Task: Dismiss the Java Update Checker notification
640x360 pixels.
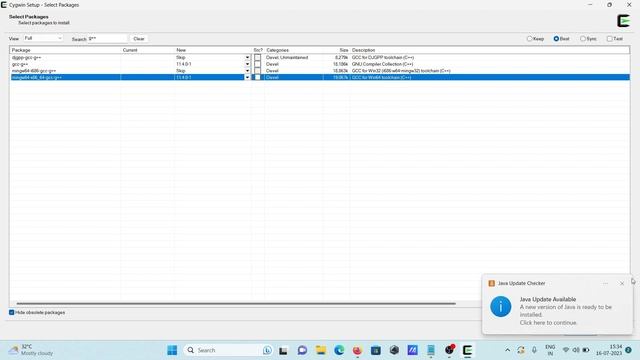Action: (x=622, y=283)
